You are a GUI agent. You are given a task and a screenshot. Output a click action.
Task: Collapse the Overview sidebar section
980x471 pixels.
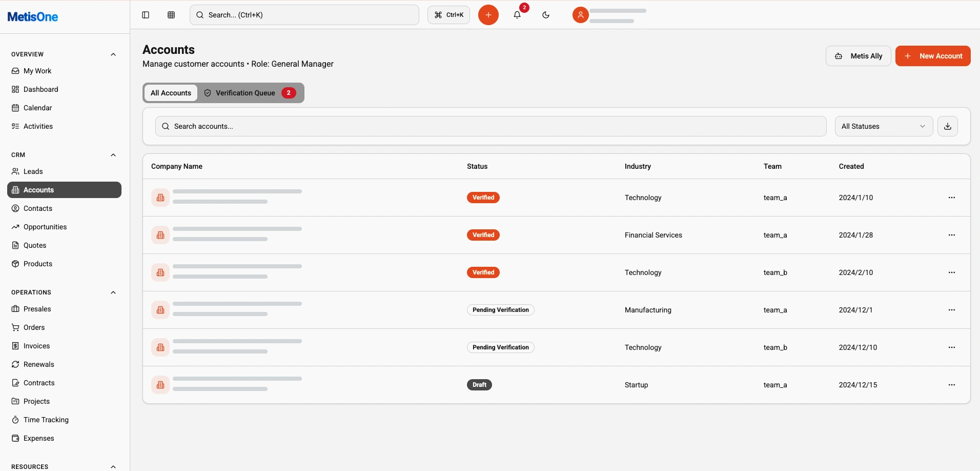click(x=113, y=54)
